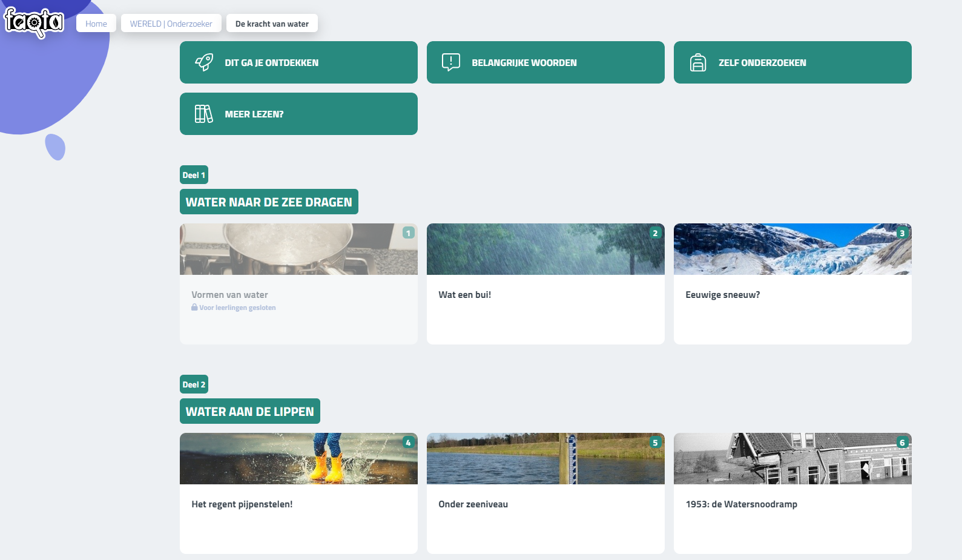Open boiling pot thumbnail of Vormen van water
This screenshot has width=962, height=560.
[x=298, y=249]
